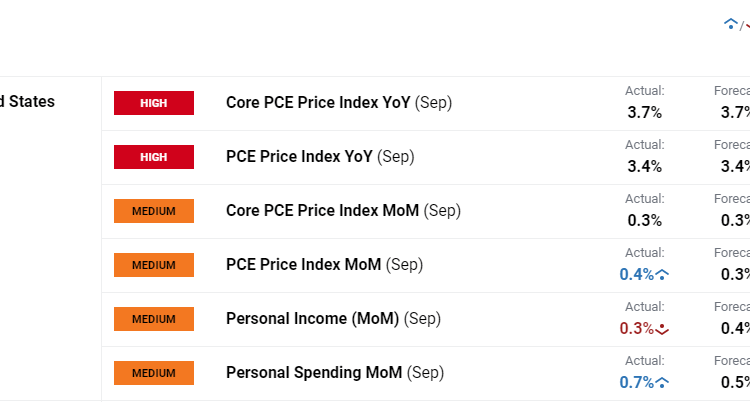This screenshot has width=750, height=402.
Task: Click MEDIUM badge for Personal Spending MoM
Action: [153, 373]
